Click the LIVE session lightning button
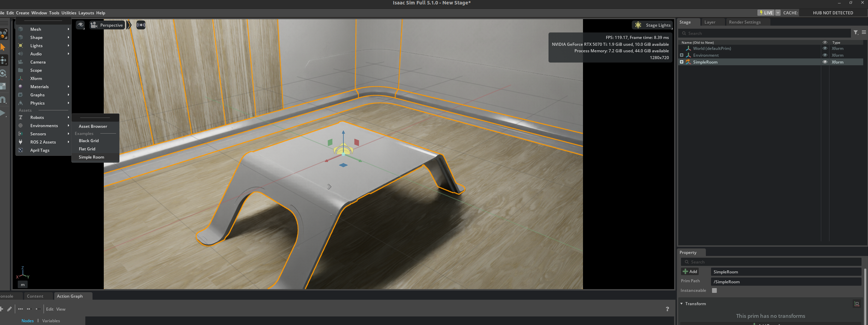868x325 pixels. (766, 13)
